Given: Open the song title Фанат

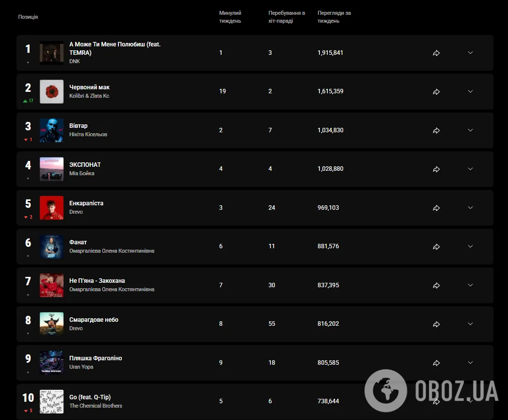Looking at the screenshot, I should click(x=78, y=242).
